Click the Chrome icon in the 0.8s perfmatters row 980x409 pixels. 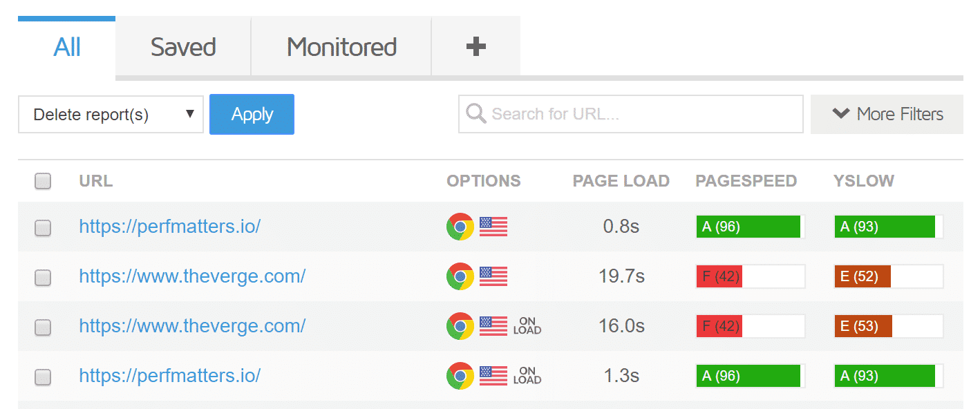[x=460, y=227]
